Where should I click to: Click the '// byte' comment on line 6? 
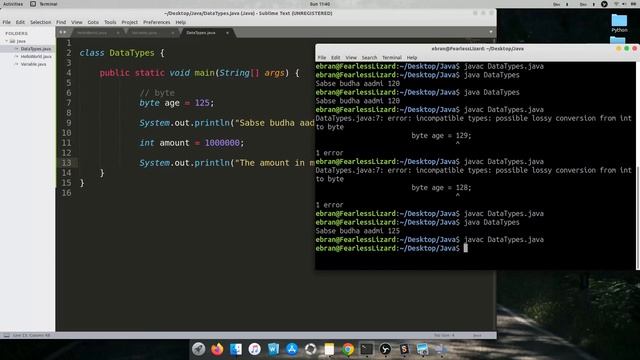[x=157, y=93]
